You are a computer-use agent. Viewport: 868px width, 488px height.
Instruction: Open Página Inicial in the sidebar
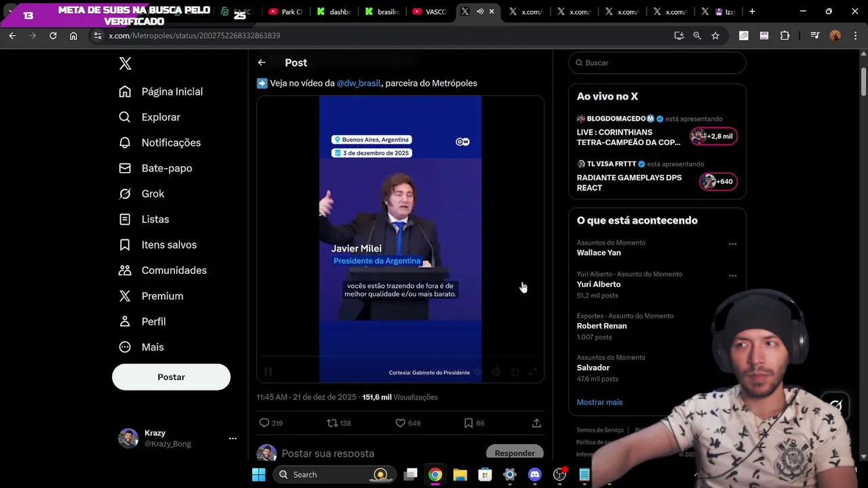click(161, 91)
